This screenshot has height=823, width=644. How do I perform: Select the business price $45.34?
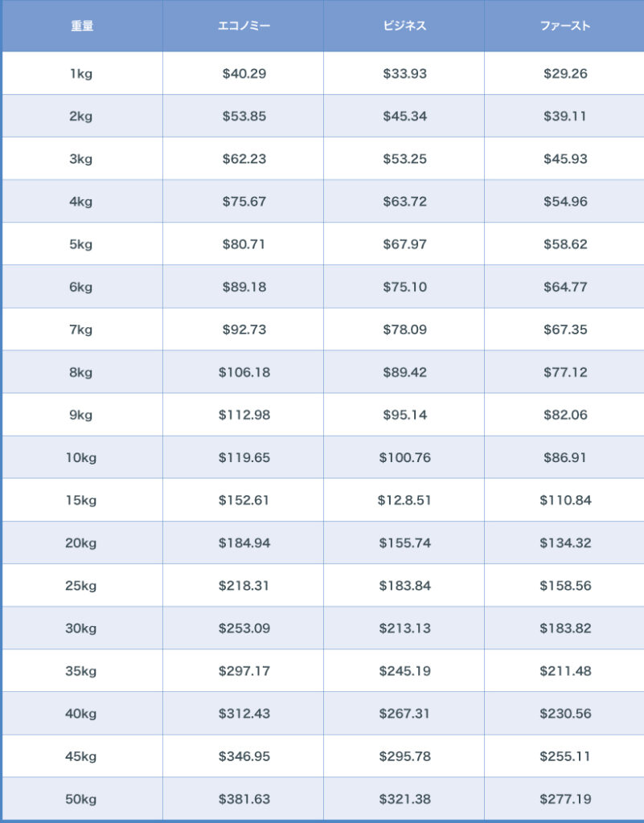(404, 117)
